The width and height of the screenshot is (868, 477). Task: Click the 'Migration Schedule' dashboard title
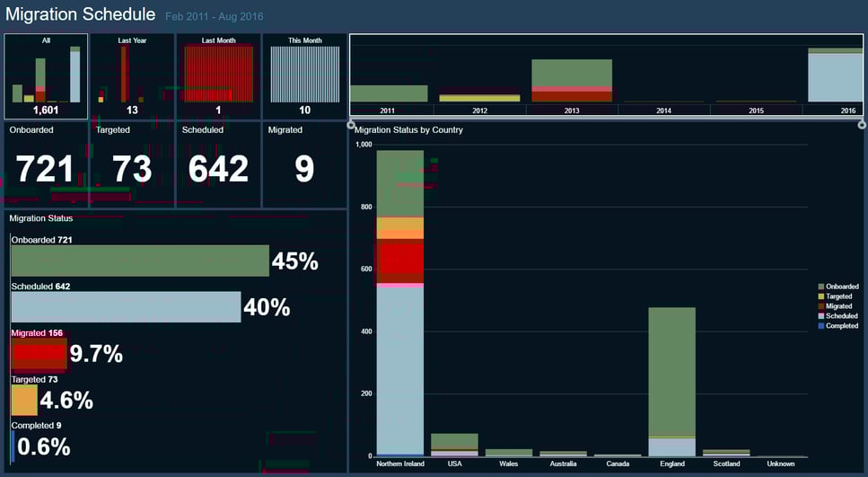click(x=80, y=14)
